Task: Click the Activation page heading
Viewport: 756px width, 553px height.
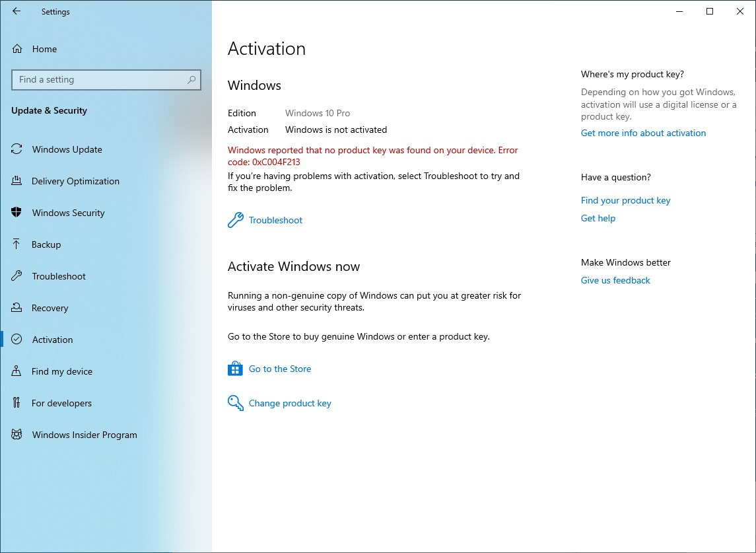Action: tap(267, 49)
